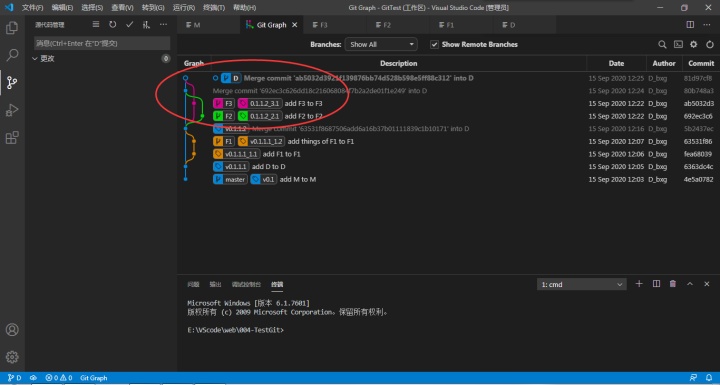Open the 运行(R) menu

pyautogui.click(x=184, y=8)
